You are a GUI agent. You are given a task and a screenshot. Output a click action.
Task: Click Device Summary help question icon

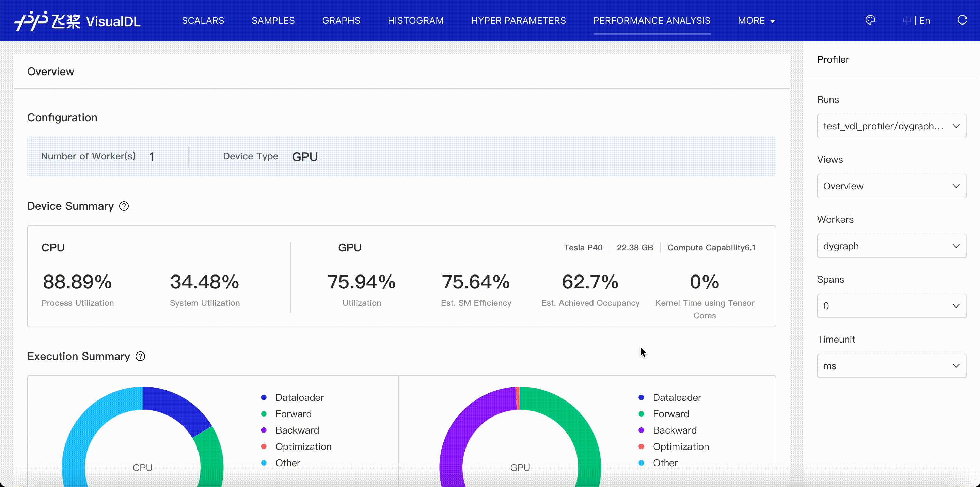(x=124, y=206)
